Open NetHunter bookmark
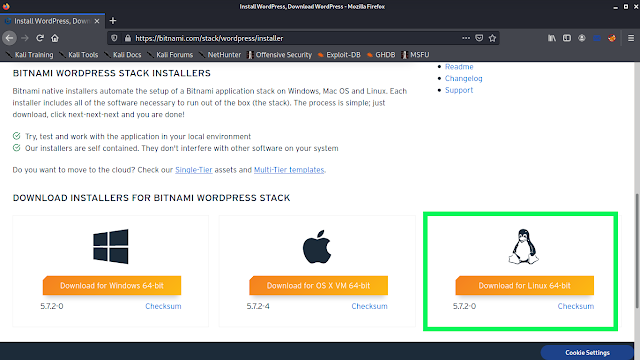The height and width of the screenshot is (360, 640). (x=220, y=55)
